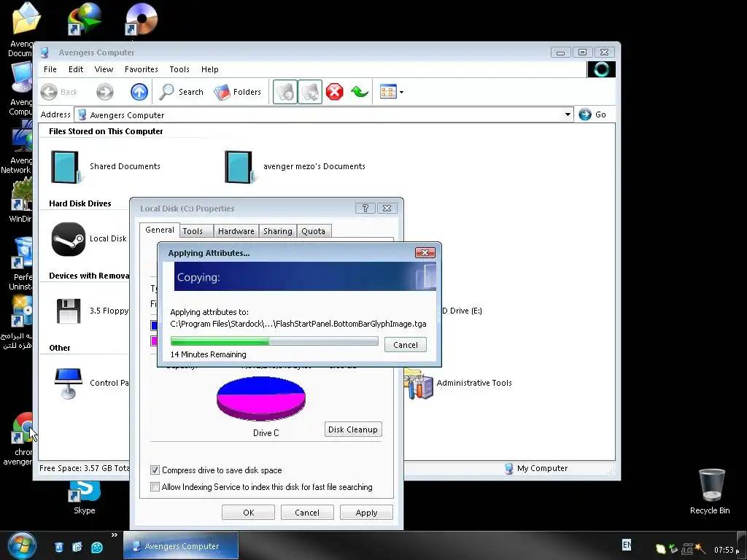Uncheck Compress drive to save disk space
This screenshot has height=560, width=747.
coord(155,470)
